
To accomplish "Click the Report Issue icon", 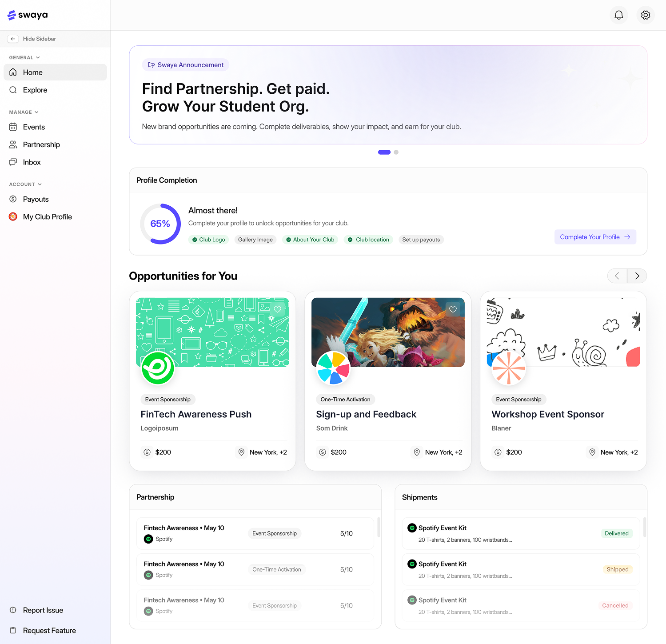I will (13, 610).
